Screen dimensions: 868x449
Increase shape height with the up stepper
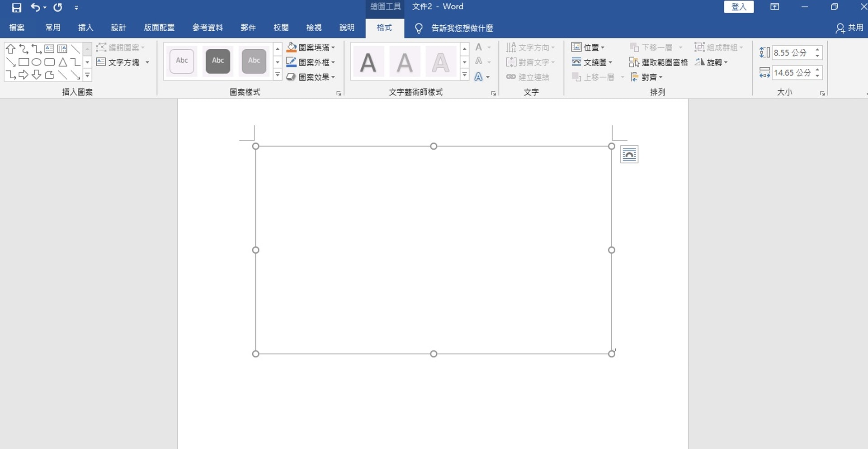point(817,50)
